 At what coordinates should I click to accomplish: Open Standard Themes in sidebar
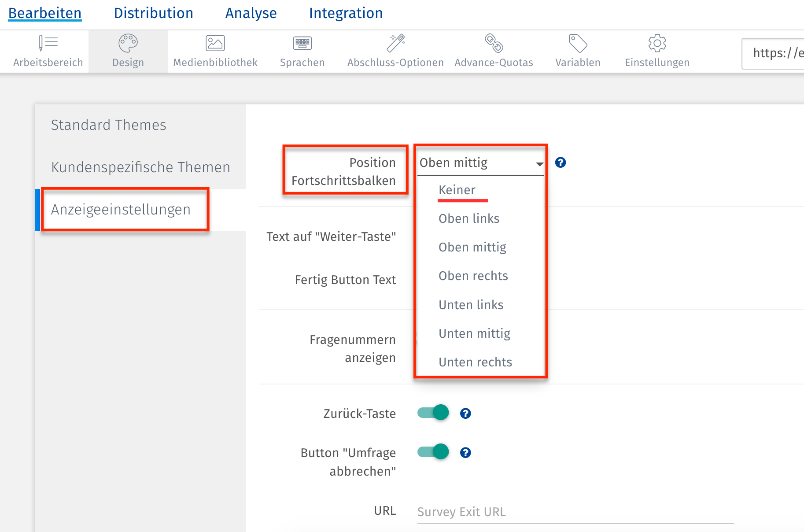coord(109,125)
